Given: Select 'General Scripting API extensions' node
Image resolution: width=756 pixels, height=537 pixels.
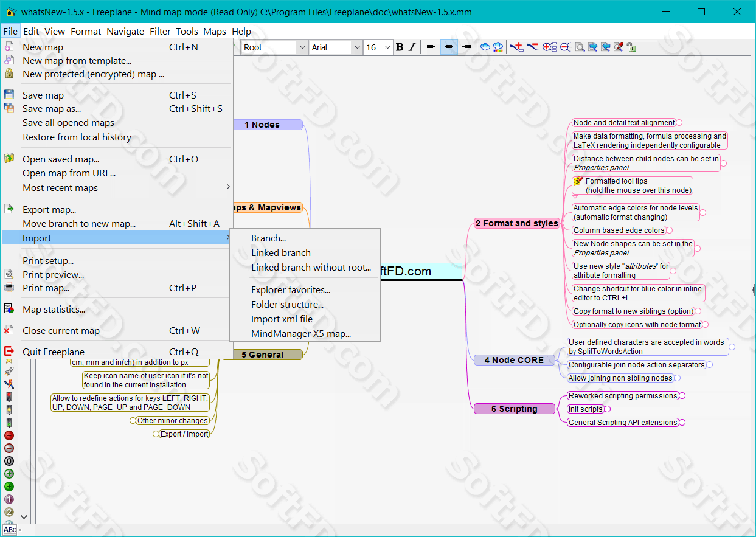Looking at the screenshot, I should 623,423.
